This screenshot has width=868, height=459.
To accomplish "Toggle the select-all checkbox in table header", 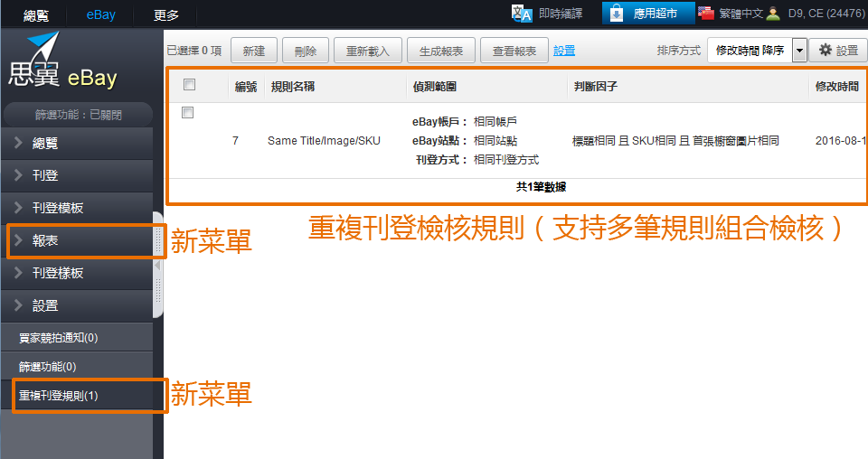I will 189,85.
